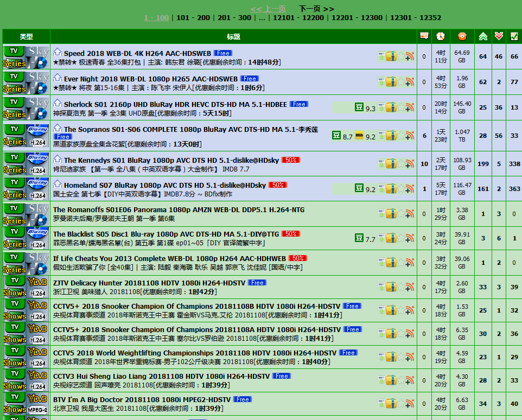Click the 类型 column header
Image resolution: width=522 pixels, height=420 pixels.
point(26,36)
